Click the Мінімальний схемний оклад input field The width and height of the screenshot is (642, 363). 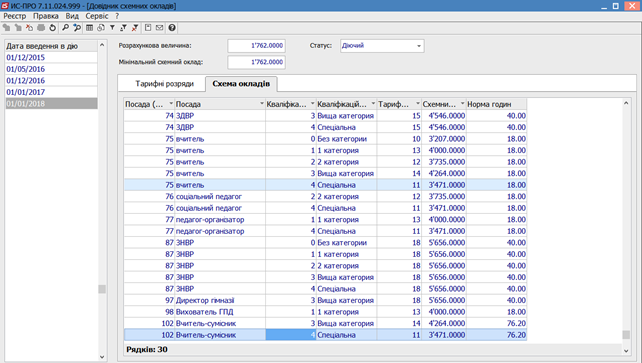click(x=256, y=62)
